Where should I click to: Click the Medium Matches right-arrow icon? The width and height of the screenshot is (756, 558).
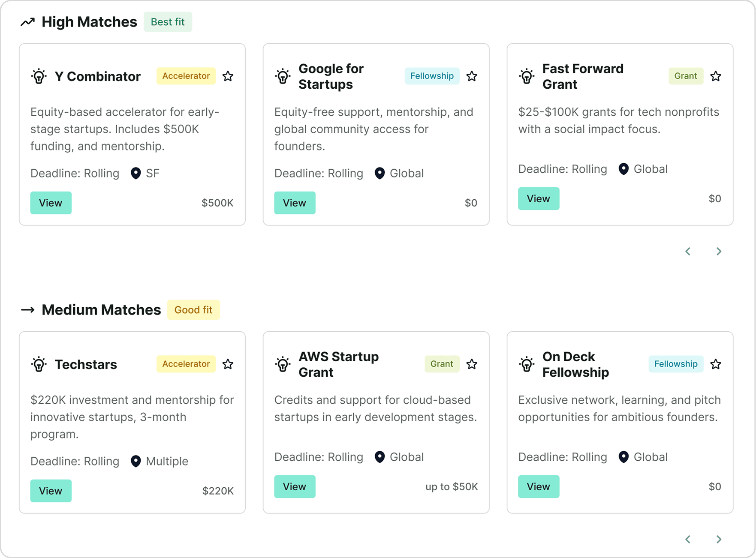pyautogui.click(x=28, y=310)
